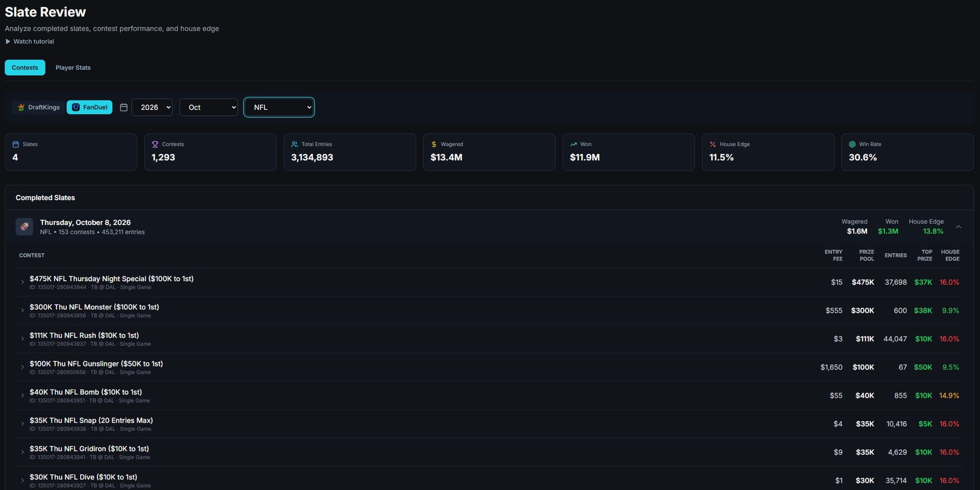Click the $38K top prize cell
Image resolution: width=980 pixels, height=490 pixels.
(x=923, y=310)
